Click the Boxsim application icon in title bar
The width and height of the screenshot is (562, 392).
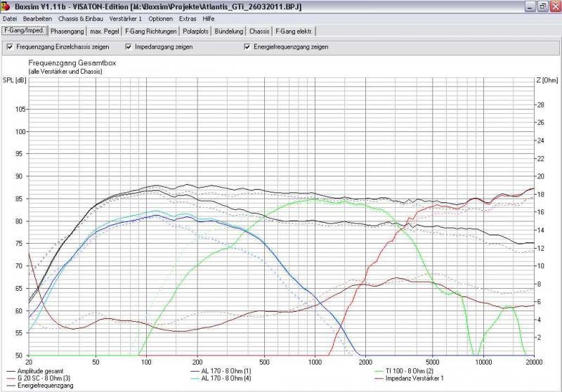coord(6,6)
